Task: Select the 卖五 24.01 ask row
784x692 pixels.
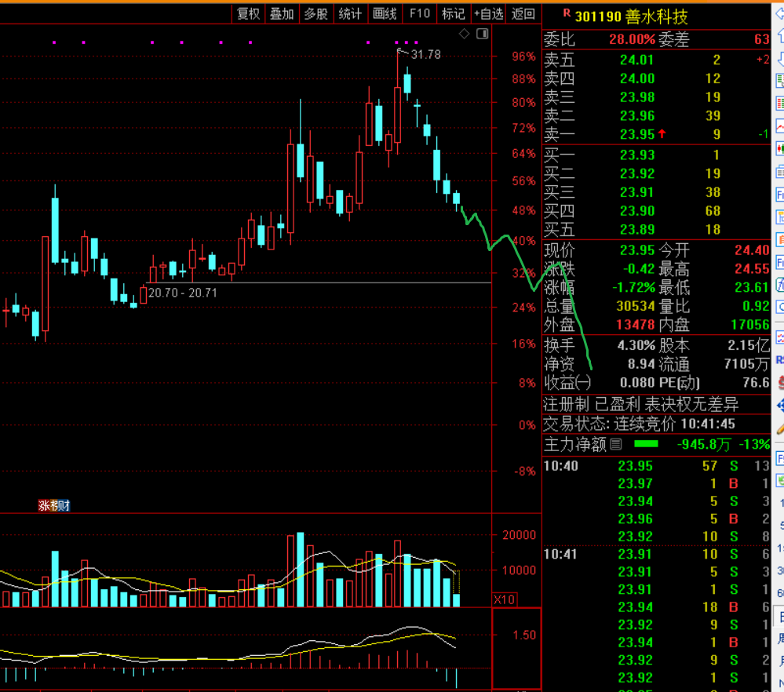Action: pyautogui.click(x=656, y=60)
